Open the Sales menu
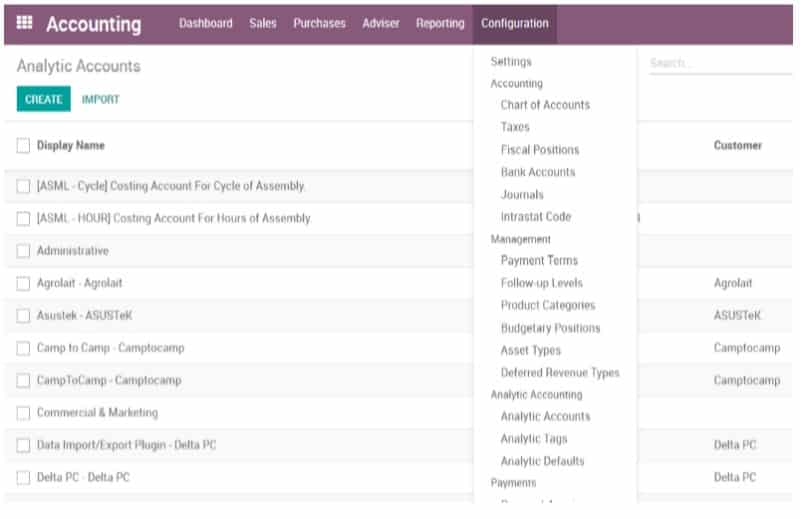The height and width of the screenshot is (519, 800). tap(263, 23)
